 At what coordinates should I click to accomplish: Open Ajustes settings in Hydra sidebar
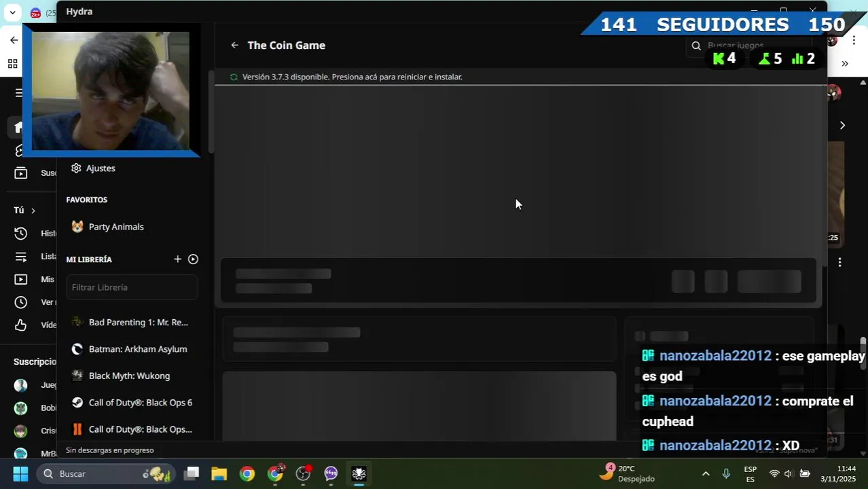[x=93, y=168]
